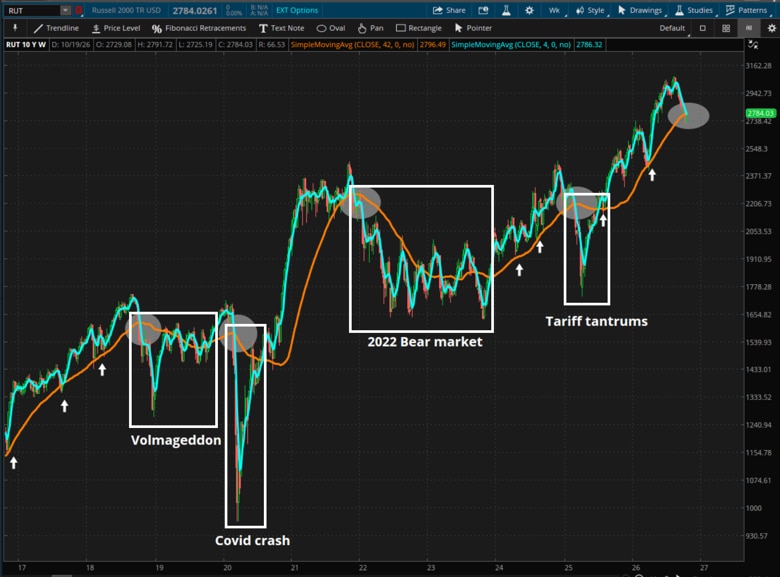Click the R: 66.53 range value

point(272,45)
